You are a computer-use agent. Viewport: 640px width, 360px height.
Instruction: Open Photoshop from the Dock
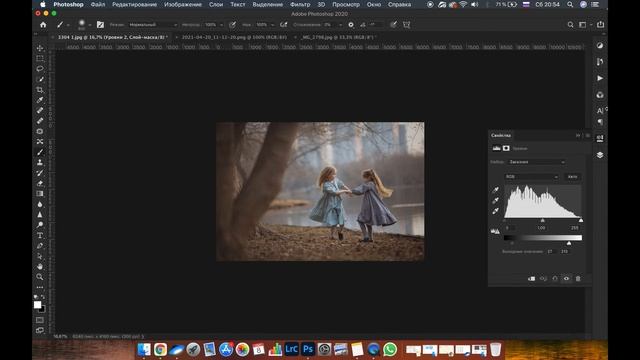308,349
